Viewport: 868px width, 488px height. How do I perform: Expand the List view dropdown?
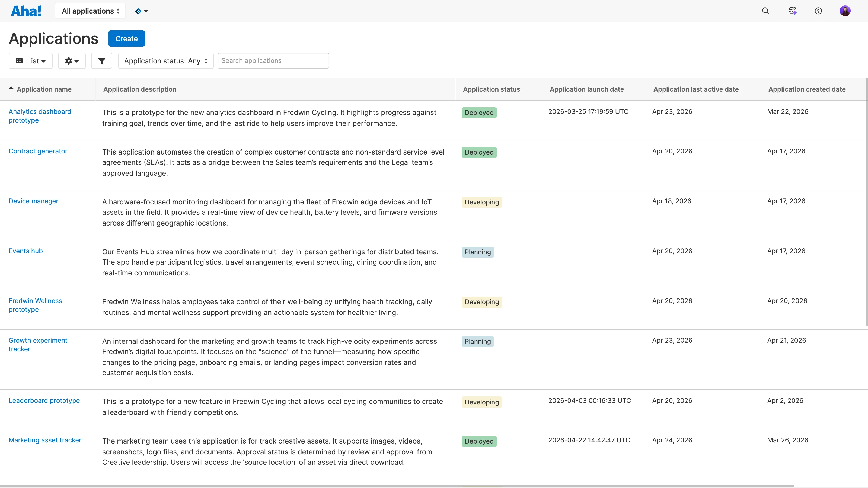pyautogui.click(x=30, y=61)
